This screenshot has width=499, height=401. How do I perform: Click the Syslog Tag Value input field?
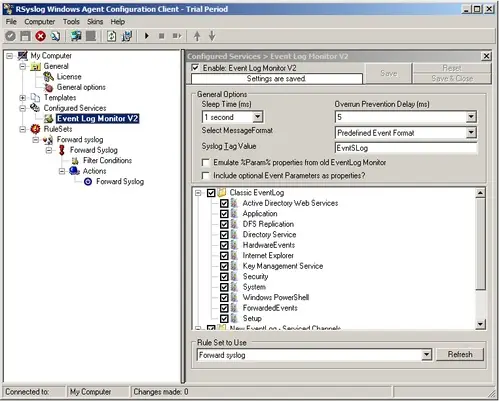(x=406, y=148)
